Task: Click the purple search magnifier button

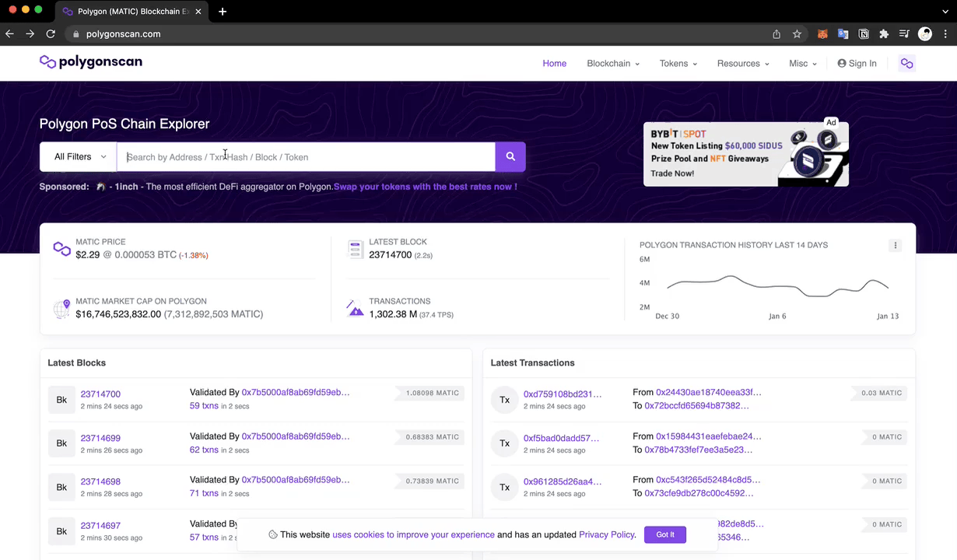Action: pyautogui.click(x=510, y=156)
